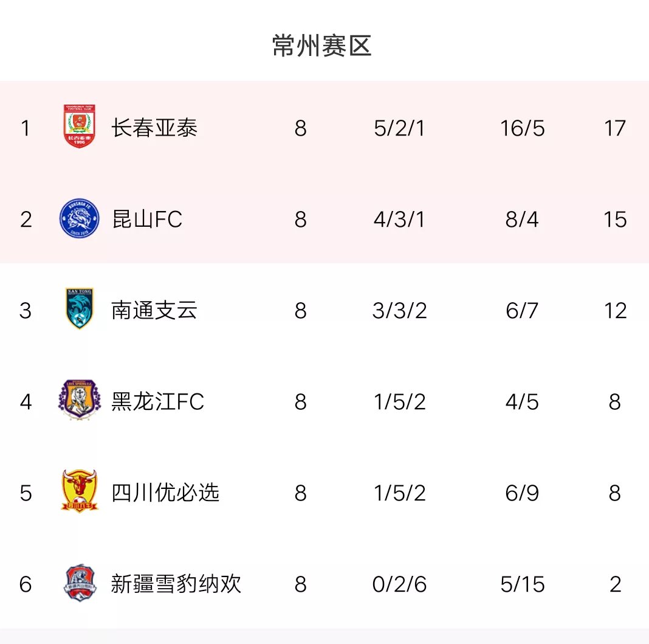Screen dimensions: 649x644
Task: Click the 四川优必选 bull head logo
Action: tap(80, 491)
